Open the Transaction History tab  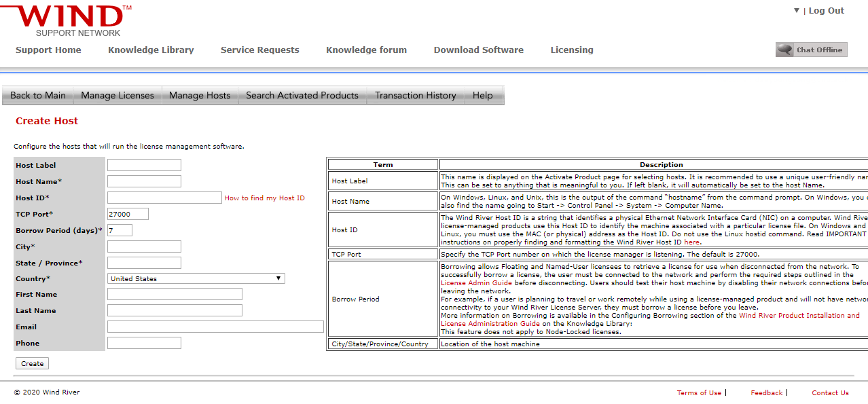[x=416, y=95]
